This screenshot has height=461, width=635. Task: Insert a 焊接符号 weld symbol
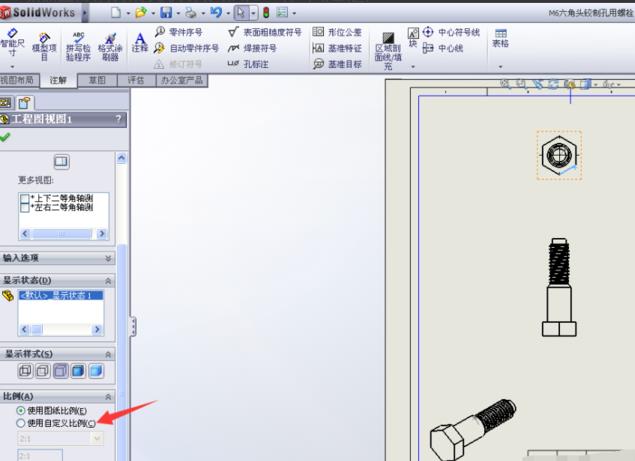pos(252,48)
